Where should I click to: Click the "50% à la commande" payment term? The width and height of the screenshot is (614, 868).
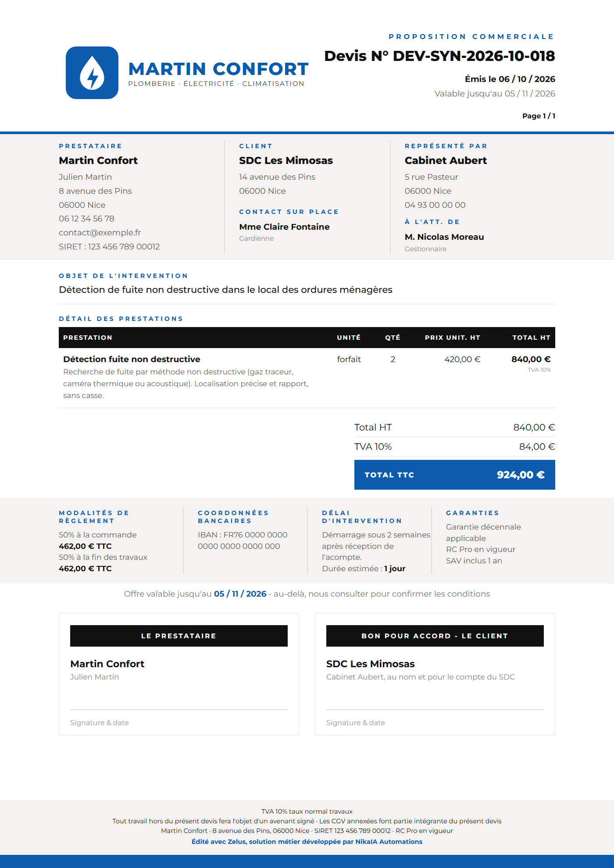point(98,535)
